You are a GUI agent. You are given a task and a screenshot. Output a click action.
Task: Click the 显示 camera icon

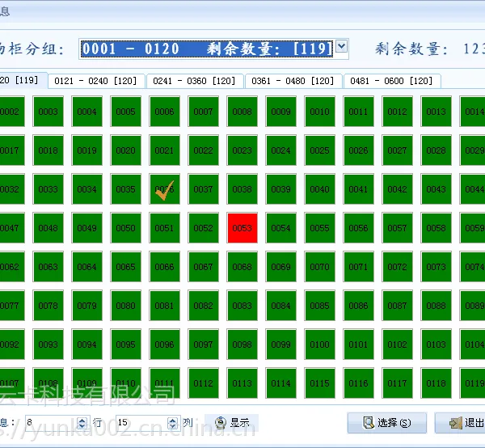(x=221, y=423)
